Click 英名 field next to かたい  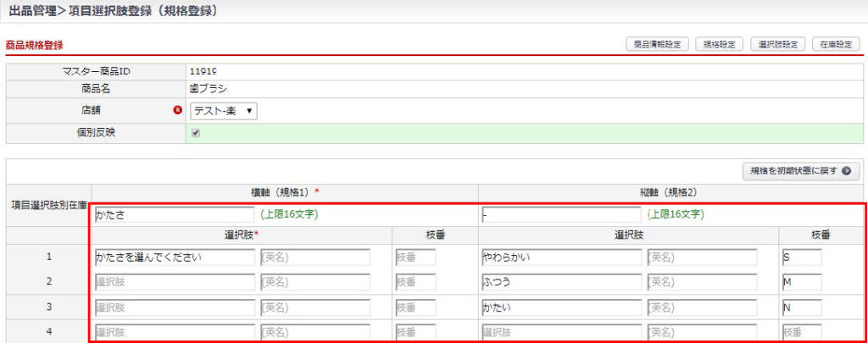pos(702,307)
